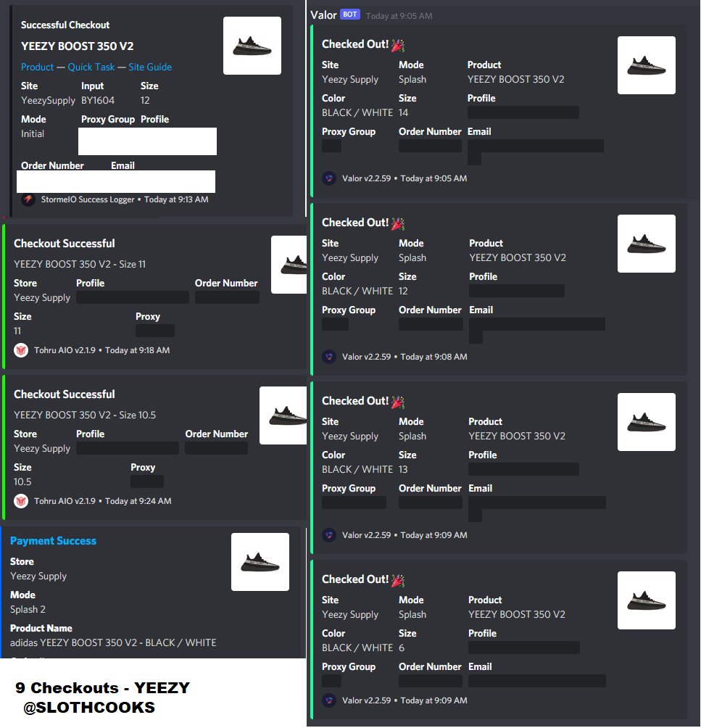This screenshot has width=701, height=728.
Task: Open shoe thumbnail in Tohru Size 11 embed
Action: (289, 265)
